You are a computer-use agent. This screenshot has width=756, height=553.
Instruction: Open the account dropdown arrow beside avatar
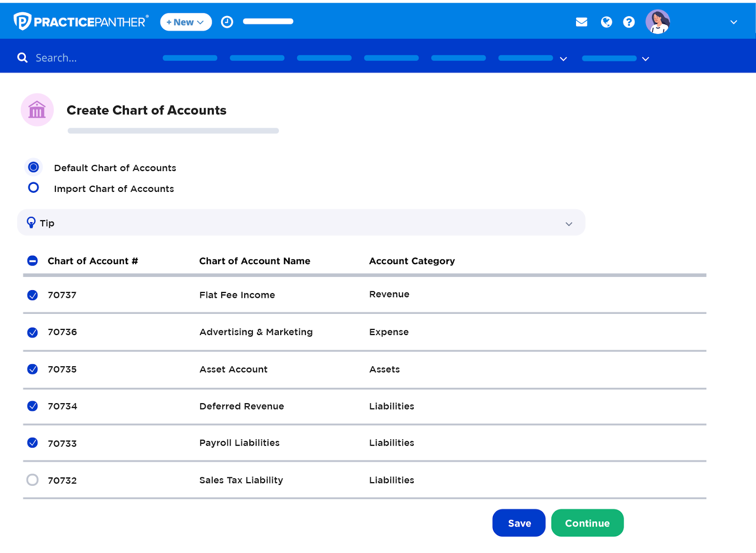coord(733,22)
